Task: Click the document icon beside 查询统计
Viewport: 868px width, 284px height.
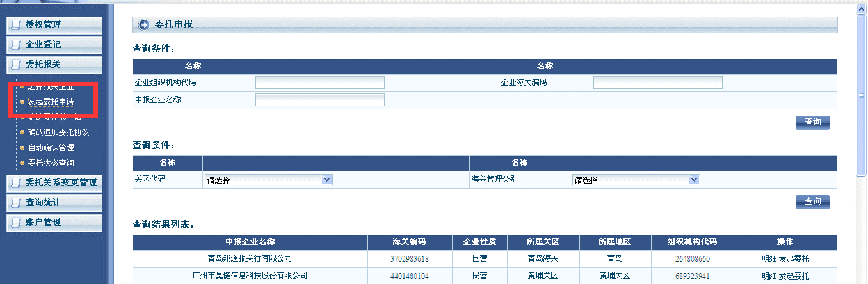Action: click(16, 203)
